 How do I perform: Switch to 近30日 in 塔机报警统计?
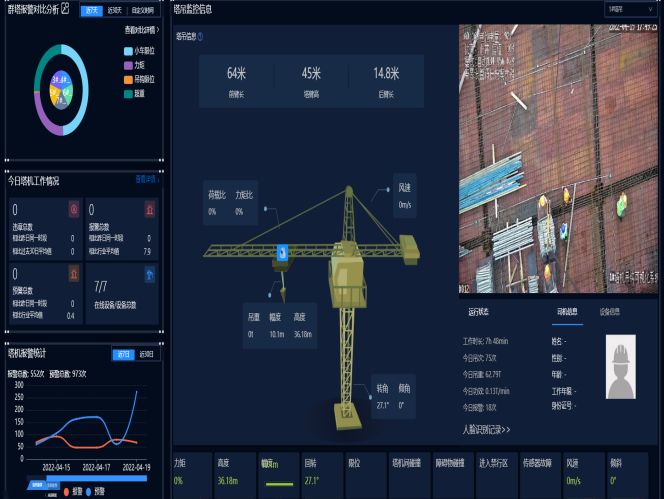(147, 354)
